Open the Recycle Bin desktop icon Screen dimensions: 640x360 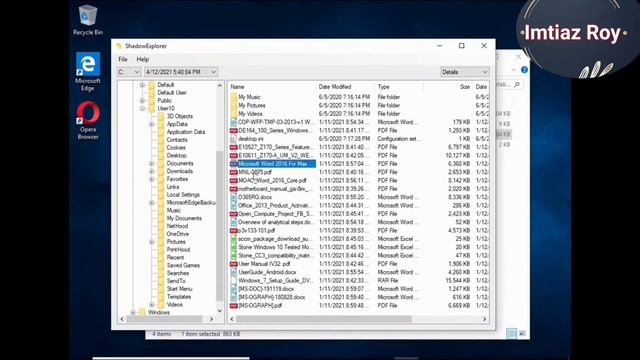click(88, 20)
